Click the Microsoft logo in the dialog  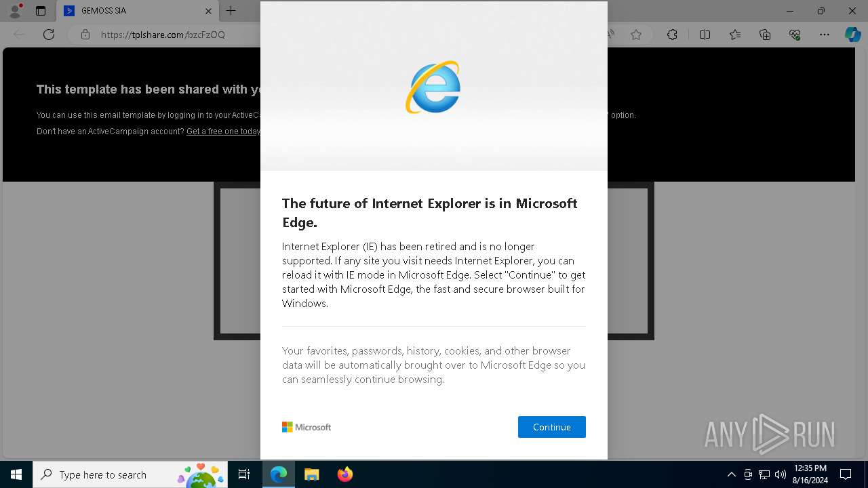pyautogui.click(x=307, y=427)
